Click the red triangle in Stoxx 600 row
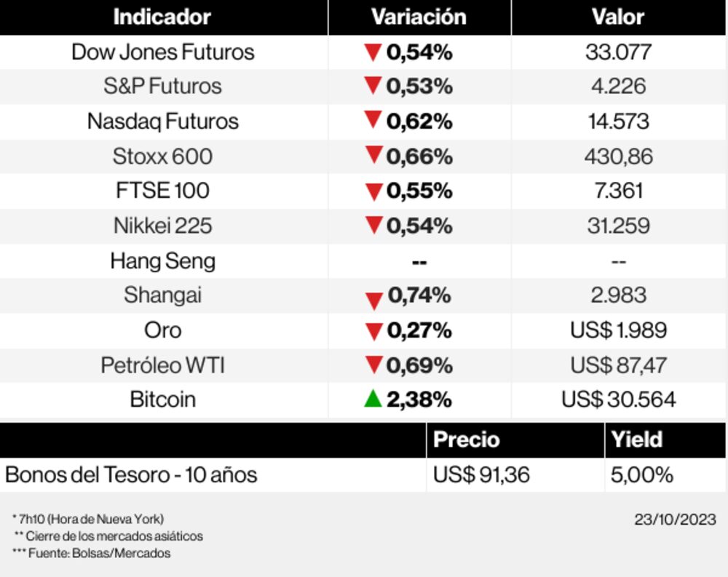This screenshot has height=577, width=728. point(374,155)
